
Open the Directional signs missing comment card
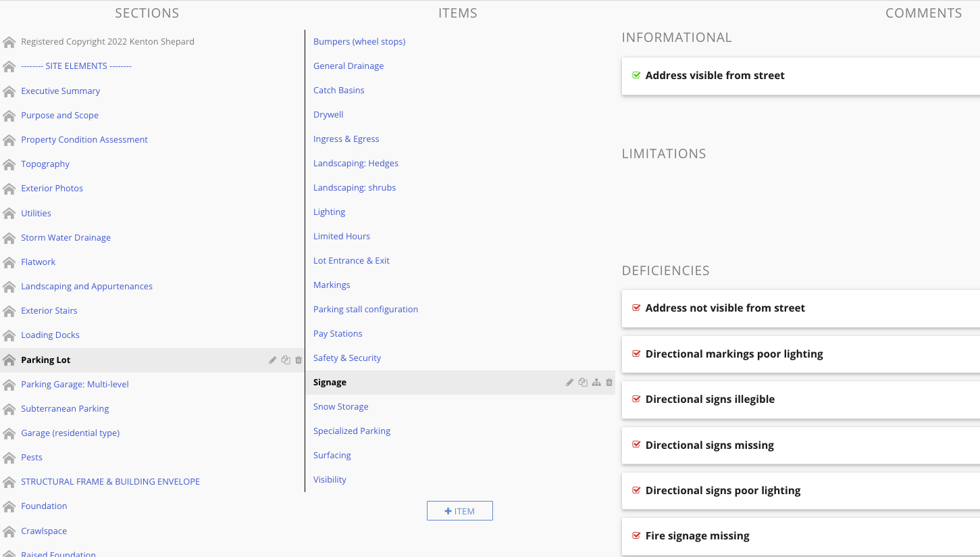(800, 445)
